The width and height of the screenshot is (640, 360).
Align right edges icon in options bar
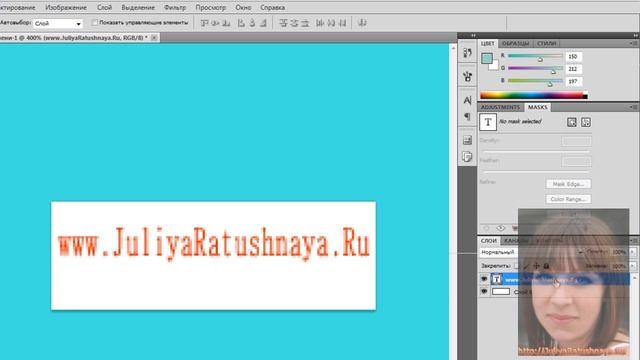(x=263, y=23)
